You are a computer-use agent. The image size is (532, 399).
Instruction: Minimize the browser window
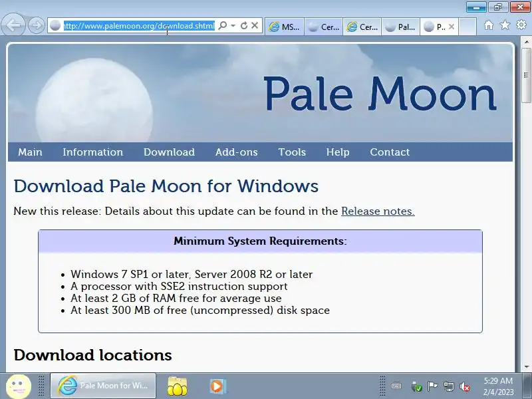476,7
